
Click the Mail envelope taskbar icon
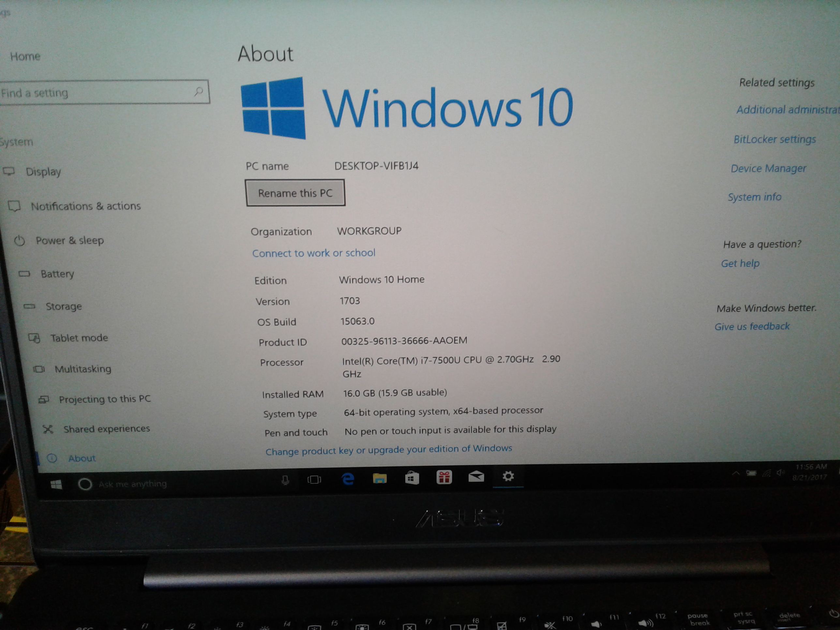[476, 476]
